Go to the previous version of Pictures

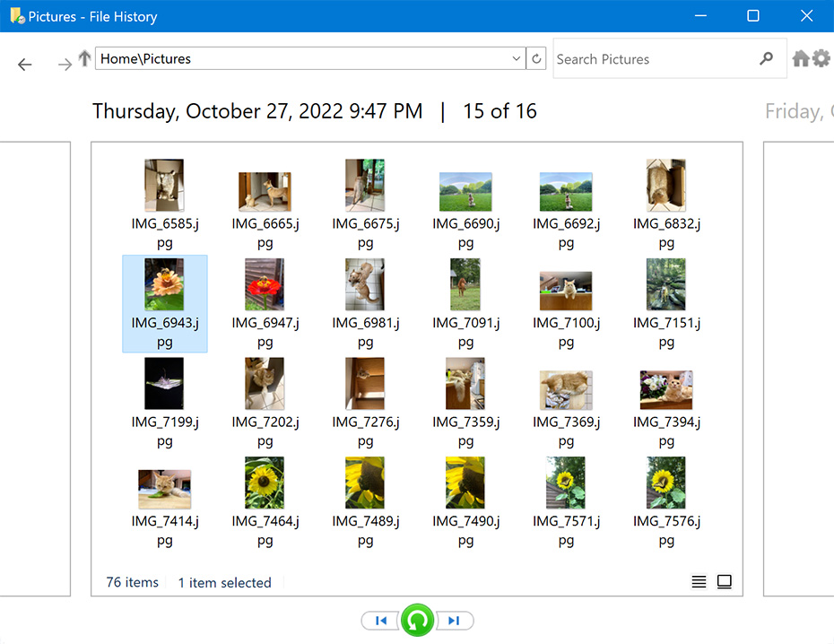[379, 620]
